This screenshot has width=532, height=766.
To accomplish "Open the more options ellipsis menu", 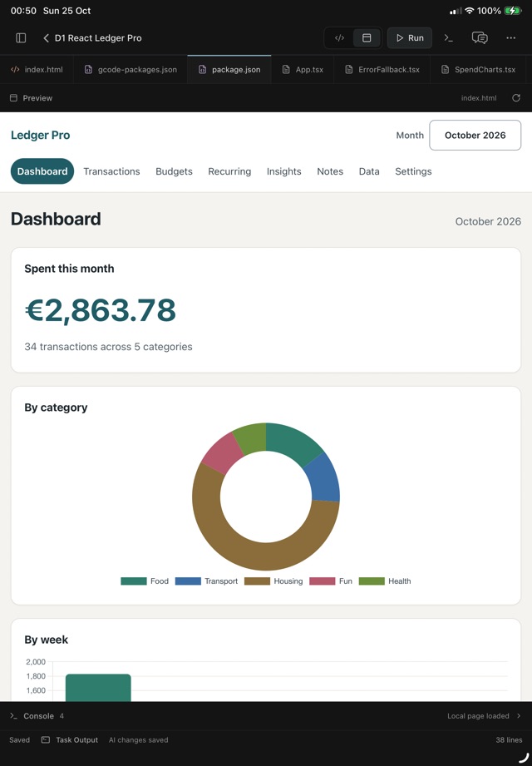I will click(x=511, y=38).
